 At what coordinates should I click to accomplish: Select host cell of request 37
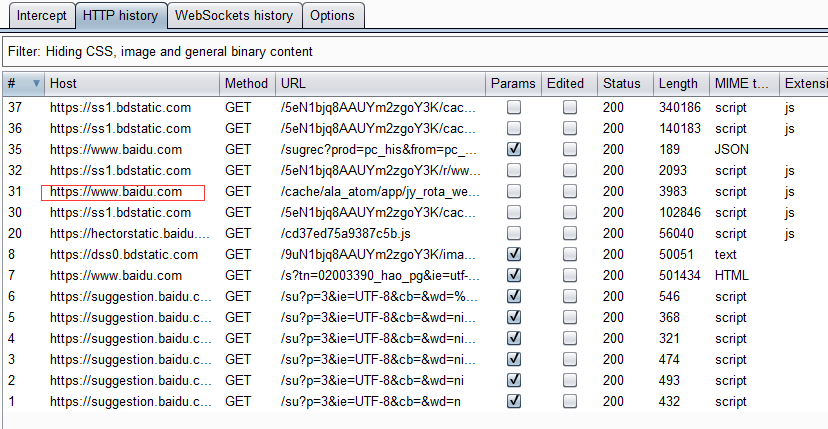tap(120, 108)
